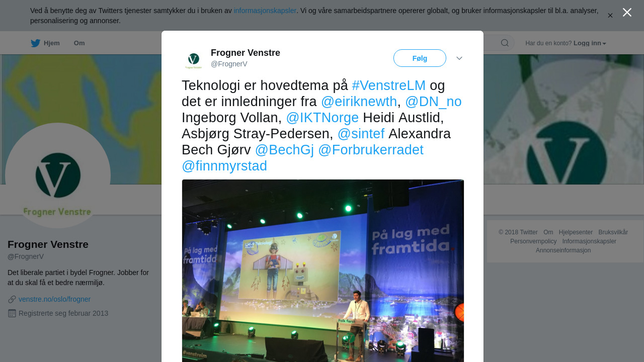Open the Hjelpesenter footer link

coord(576,232)
